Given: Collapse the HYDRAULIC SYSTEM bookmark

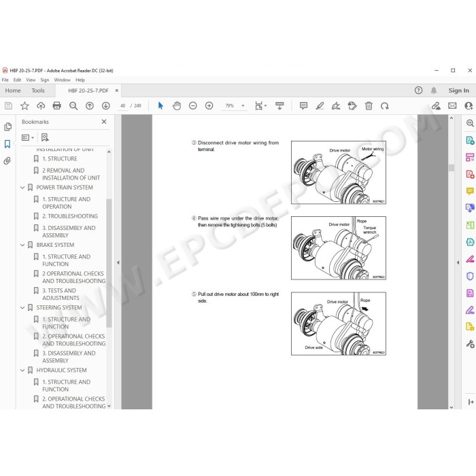Looking at the screenshot, I should 22,371.
